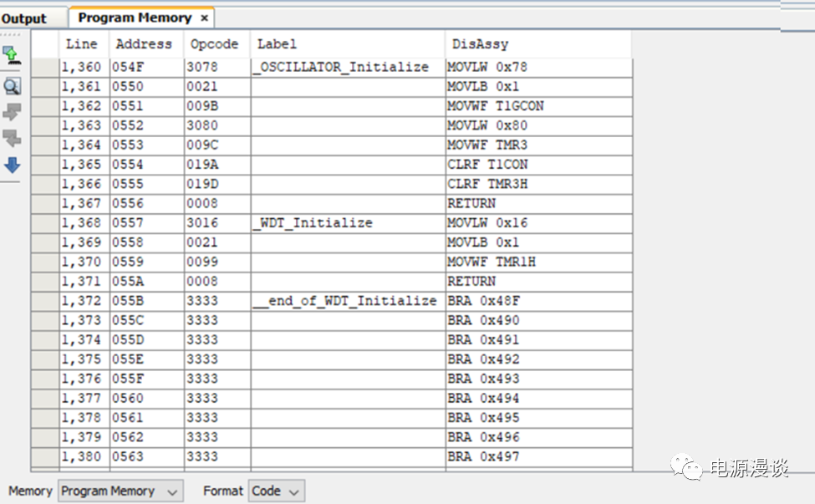Select the Program Memory tab
The height and width of the screenshot is (504, 815).
[x=135, y=18]
